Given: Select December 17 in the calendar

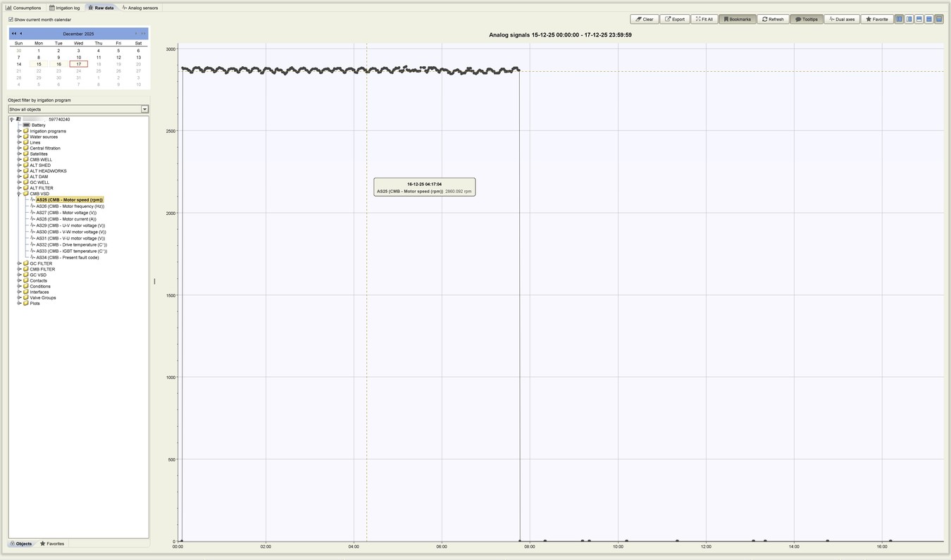Looking at the screenshot, I should (x=78, y=64).
